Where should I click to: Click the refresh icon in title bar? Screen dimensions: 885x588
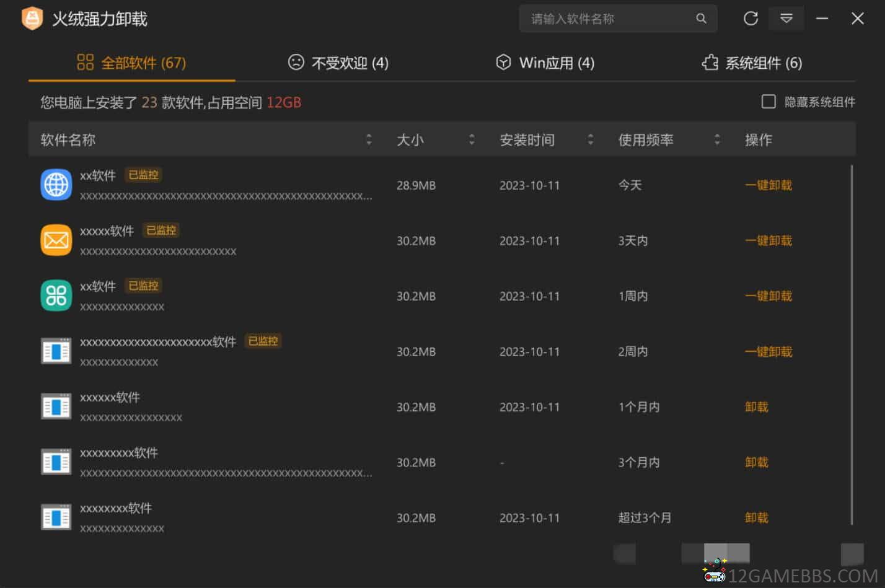[751, 19]
